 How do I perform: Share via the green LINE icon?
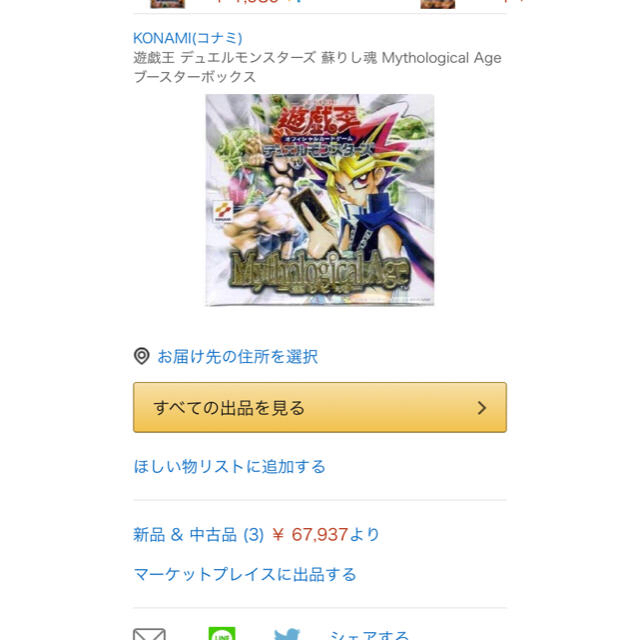222,633
